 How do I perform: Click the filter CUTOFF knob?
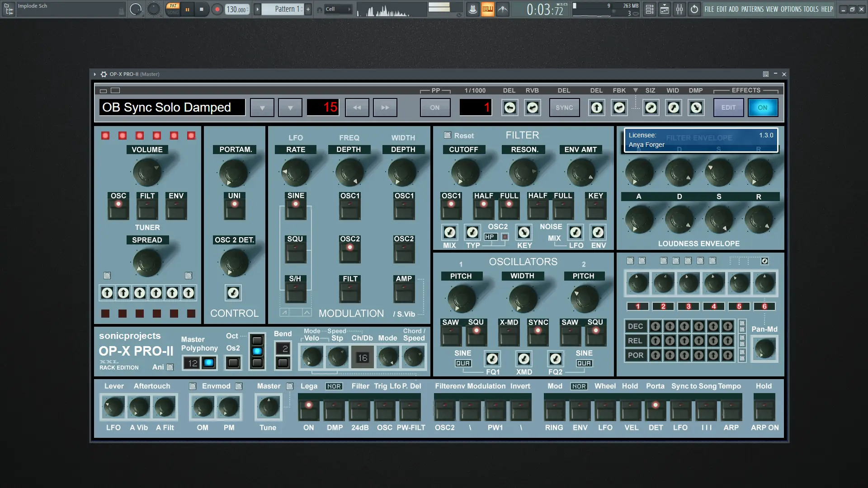[465, 172]
